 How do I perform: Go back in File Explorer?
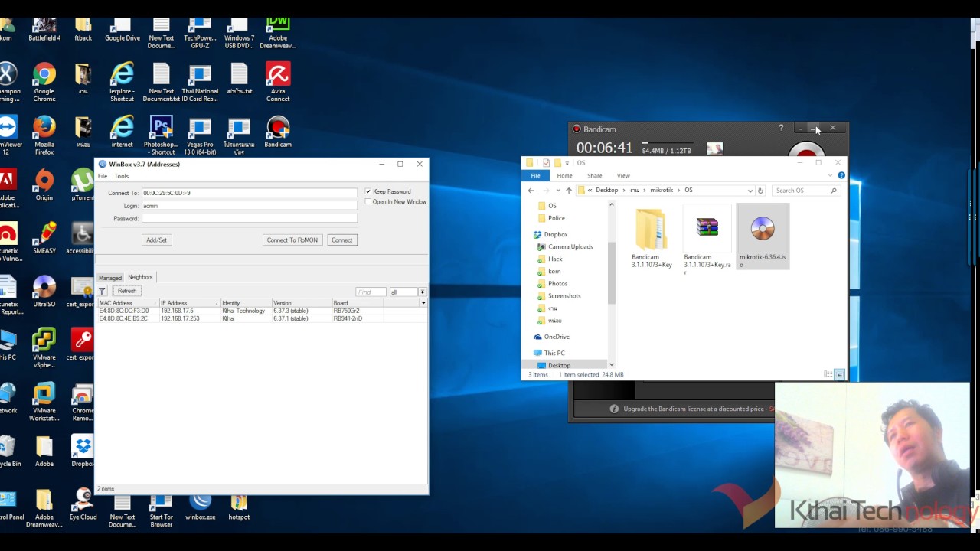[x=531, y=190]
